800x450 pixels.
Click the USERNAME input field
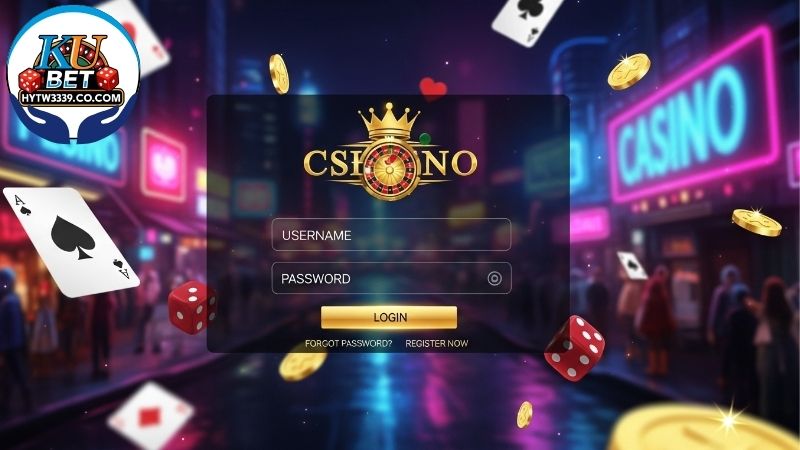click(x=391, y=235)
